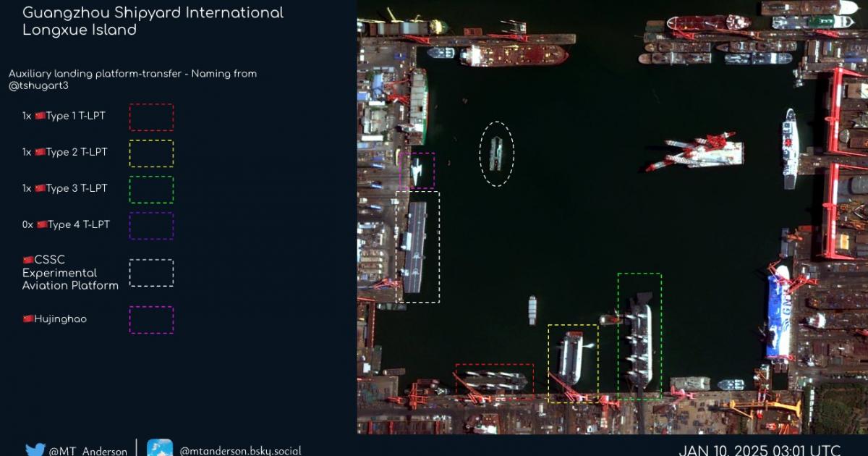Click the vessel in the yellow dashed map box
The width and height of the screenshot is (868, 456).
(571, 357)
